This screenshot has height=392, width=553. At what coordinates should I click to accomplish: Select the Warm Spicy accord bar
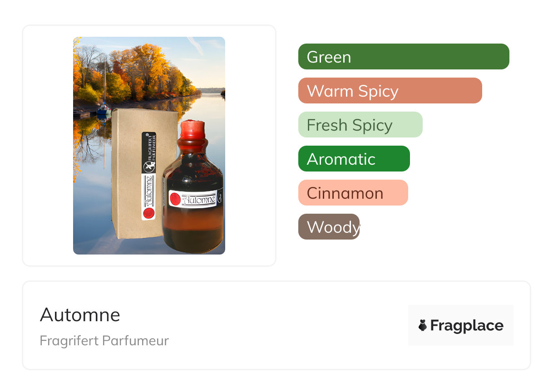[390, 91]
